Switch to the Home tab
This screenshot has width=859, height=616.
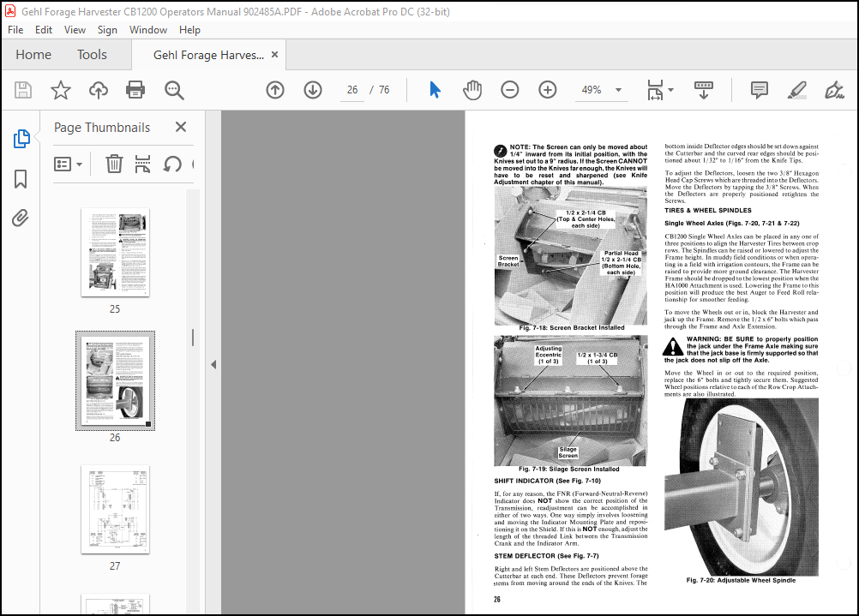coord(33,55)
